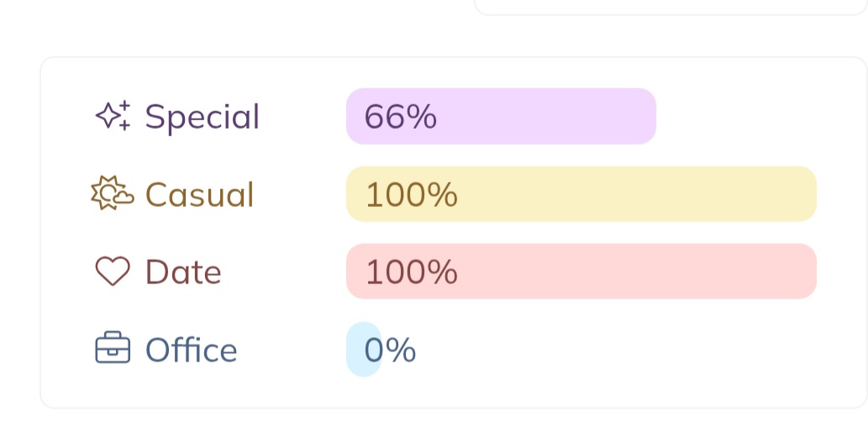Click the pink Date progress bar
This screenshot has width=868, height=427.
630,271
